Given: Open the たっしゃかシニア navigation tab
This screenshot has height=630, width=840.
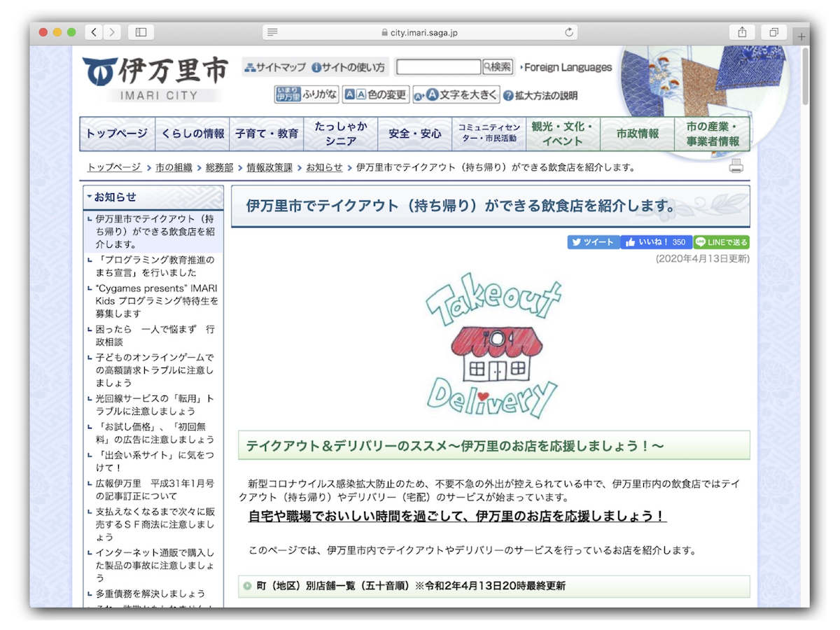Looking at the screenshot, I should 341,134.
